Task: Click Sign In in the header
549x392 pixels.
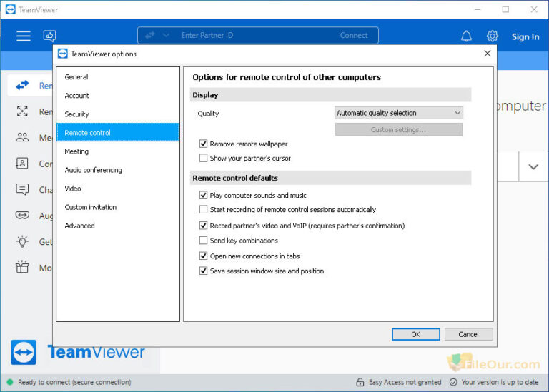Action: [525, 36]
